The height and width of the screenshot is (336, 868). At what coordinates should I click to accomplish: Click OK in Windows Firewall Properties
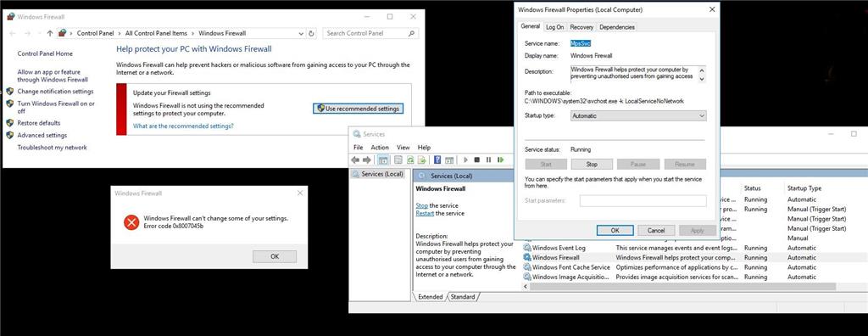[615, 230]
